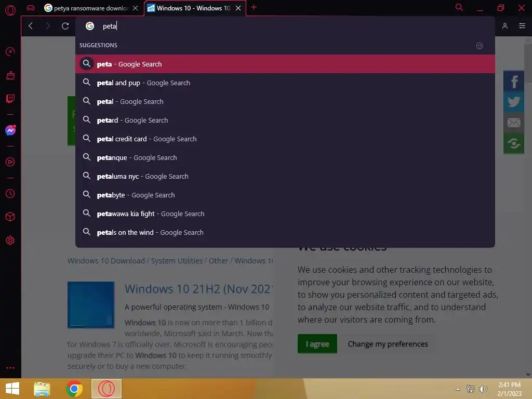Image resolution: width=532 pixels, height=399 pixels.
Task: Click Opera GX taskbar button
Action: pyautogui.click(x=106, y=389)
